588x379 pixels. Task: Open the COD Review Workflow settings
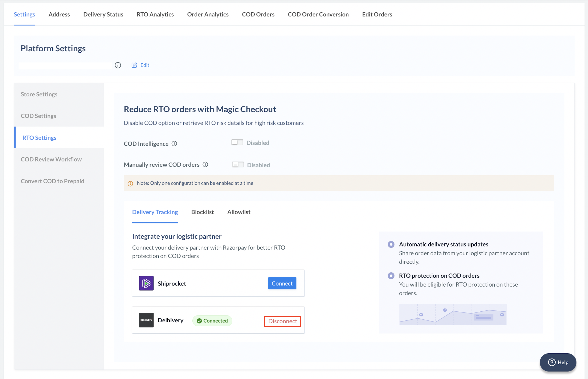point(52,159)
